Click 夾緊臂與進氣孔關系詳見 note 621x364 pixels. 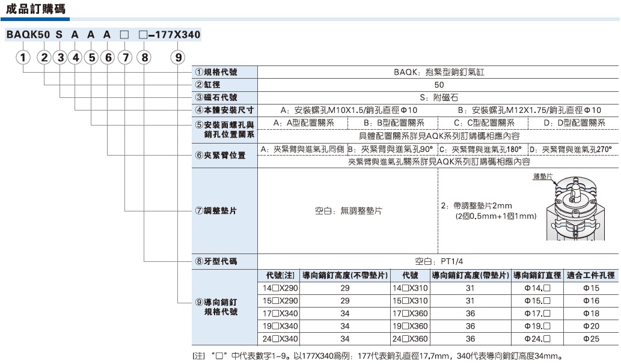(x=439, y=162)
